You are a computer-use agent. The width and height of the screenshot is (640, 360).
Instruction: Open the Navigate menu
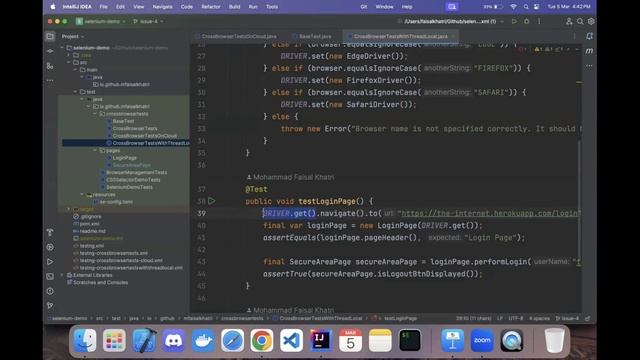pos(162,7)
